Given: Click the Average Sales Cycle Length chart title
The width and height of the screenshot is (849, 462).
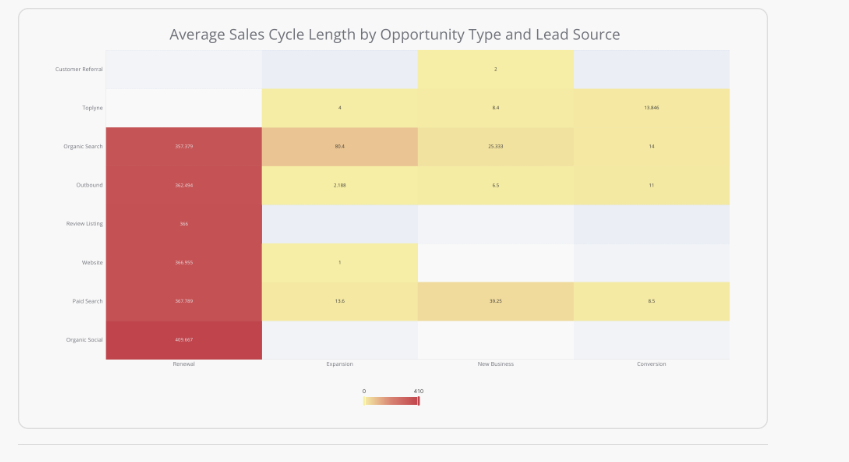Looking at the screenshot, I should pos(394,35).
